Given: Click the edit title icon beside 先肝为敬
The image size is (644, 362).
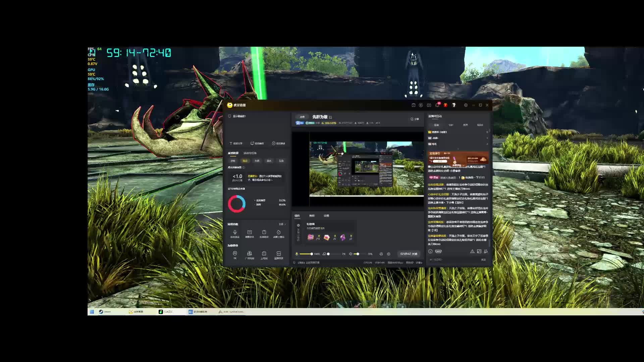Looking at the screenshot, I should [331, 117].
